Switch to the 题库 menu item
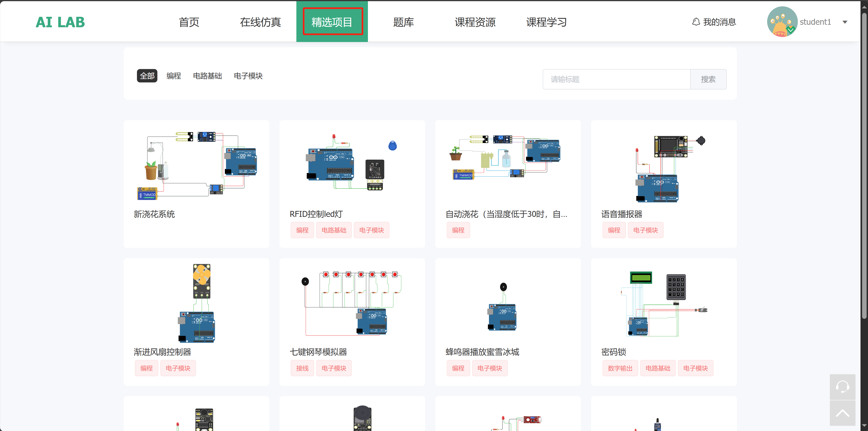 pyautogui.click(x=403, y=22)
